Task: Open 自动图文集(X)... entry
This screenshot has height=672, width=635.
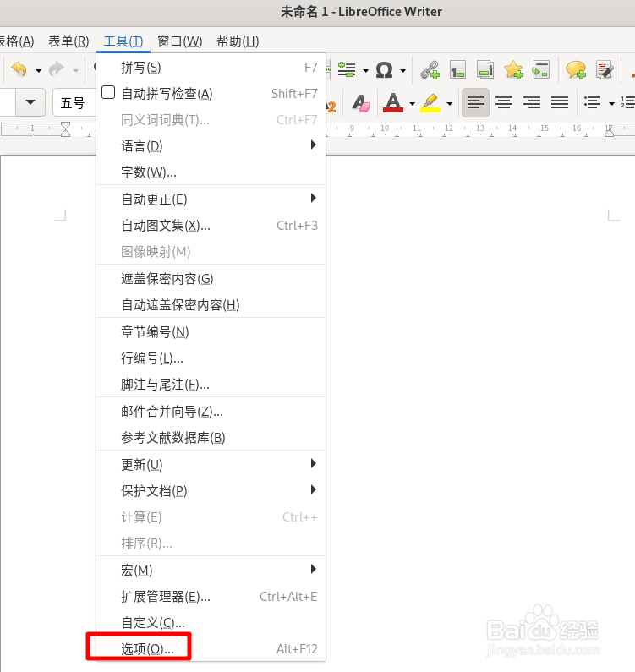Action: (211, 226)
